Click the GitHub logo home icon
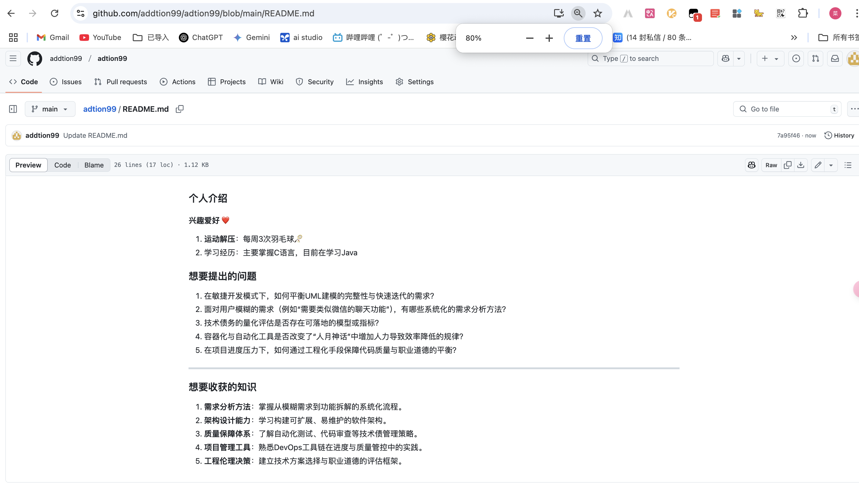 (35, 58)
